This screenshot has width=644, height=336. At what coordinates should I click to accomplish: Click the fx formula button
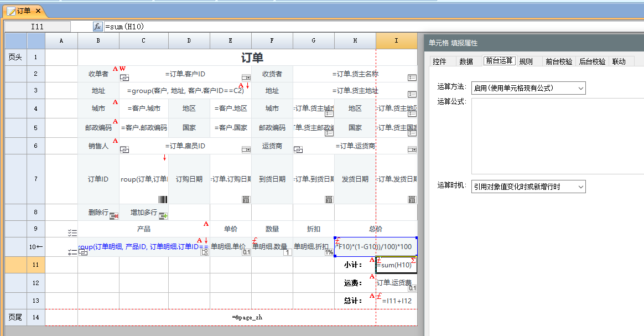pos(97,27)
